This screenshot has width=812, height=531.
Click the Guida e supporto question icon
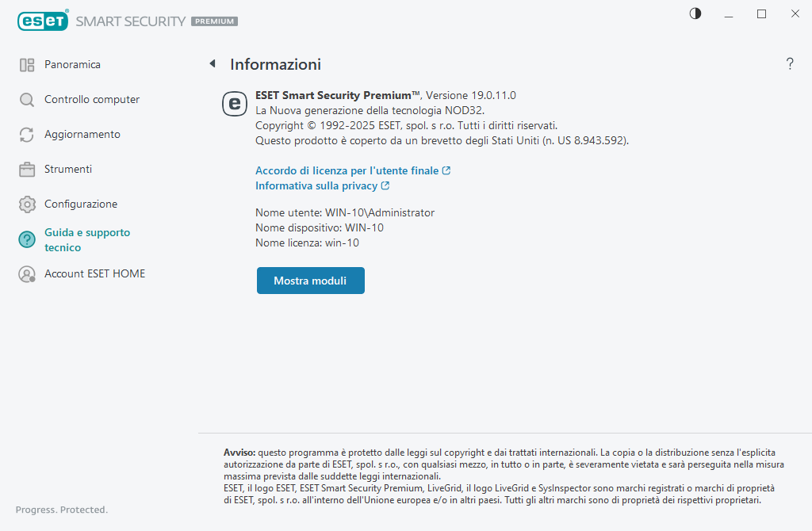(x=27, y=240)
